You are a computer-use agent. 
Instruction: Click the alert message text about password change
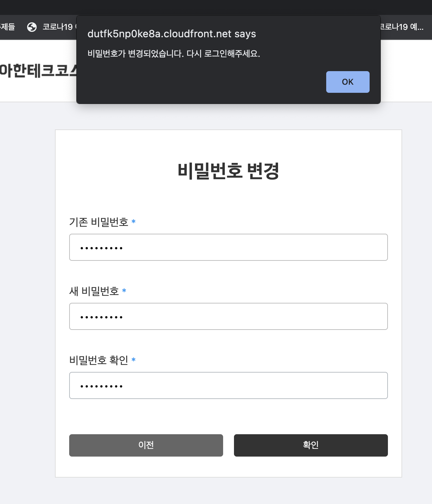tap(174, 53)
